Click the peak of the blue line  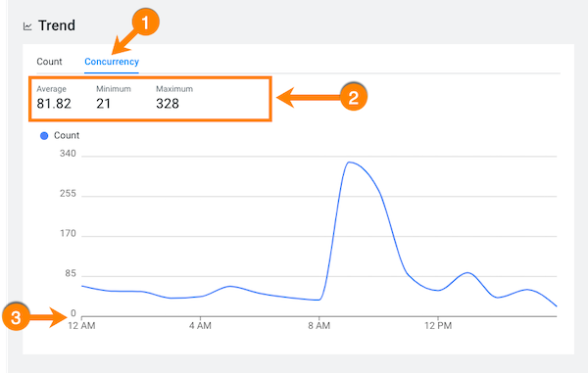[349, 163]
